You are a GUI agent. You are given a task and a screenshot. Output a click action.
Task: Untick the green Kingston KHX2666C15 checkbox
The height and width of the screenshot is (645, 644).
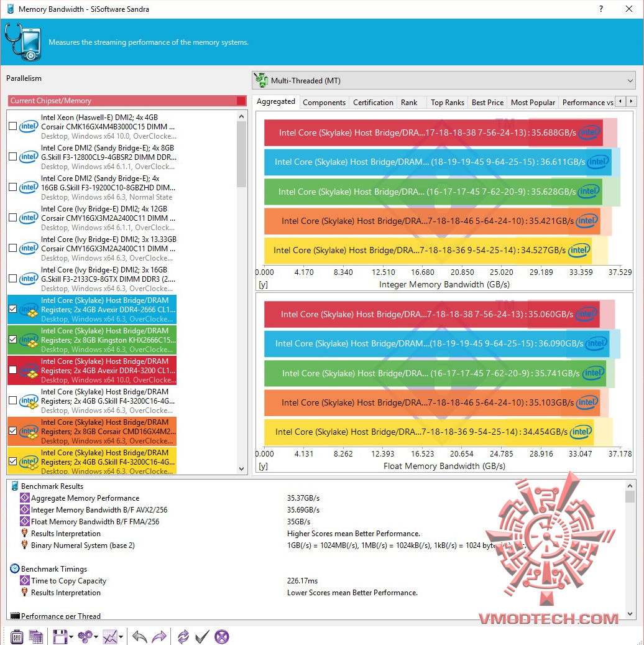(x=13, y=340)
